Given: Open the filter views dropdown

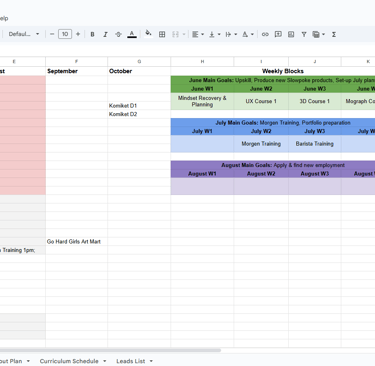Looking at the screenshot, I should pos(318,34).
